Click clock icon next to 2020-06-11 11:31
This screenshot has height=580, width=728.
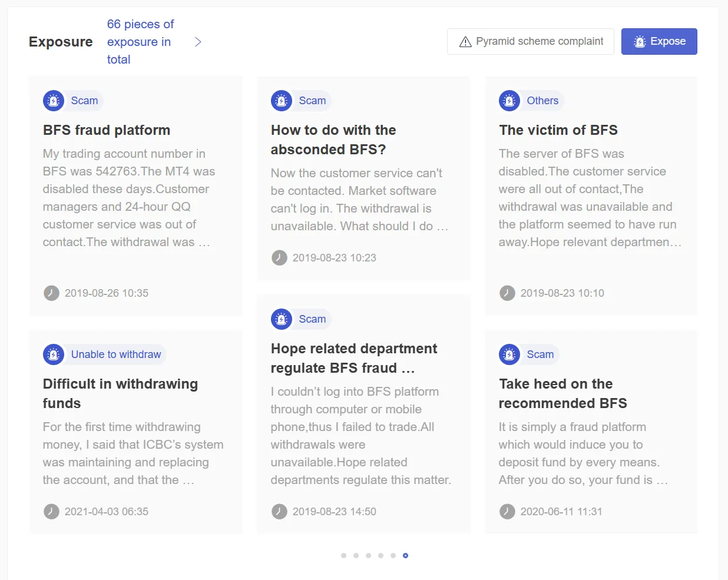click(x=507, y=512)
